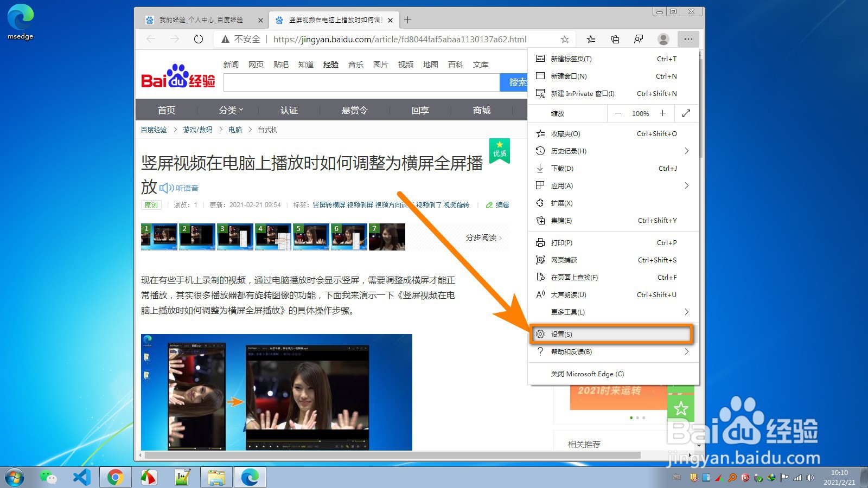Open WeChat from the taskbar
The height and width of the screenshot is (488, 868).
(x=48, y=478)
